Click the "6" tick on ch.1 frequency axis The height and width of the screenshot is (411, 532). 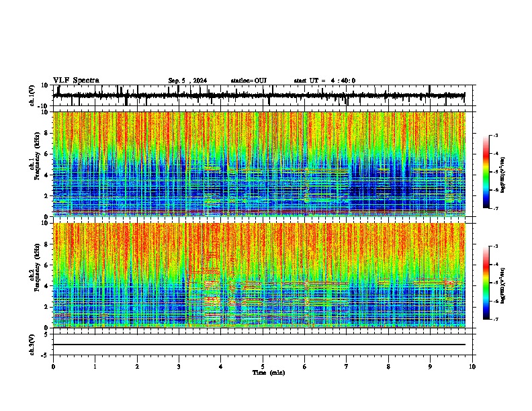click(x=46, y=154)
